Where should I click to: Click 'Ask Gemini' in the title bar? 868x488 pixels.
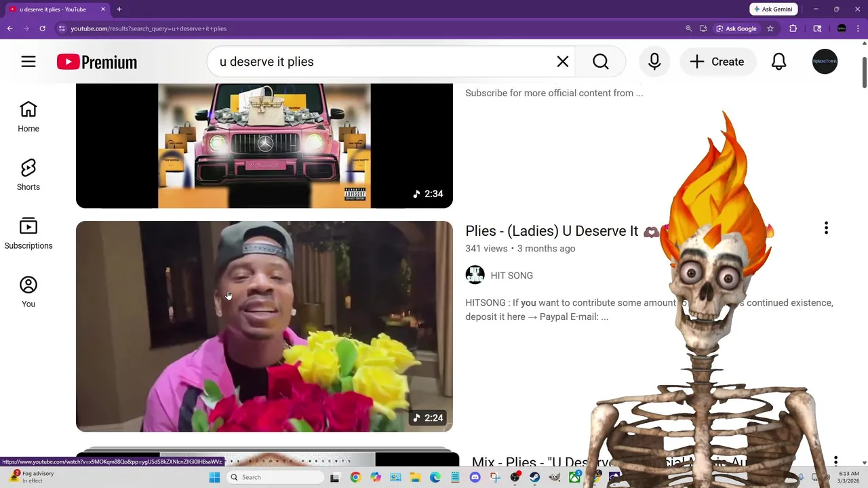[773, 9]
